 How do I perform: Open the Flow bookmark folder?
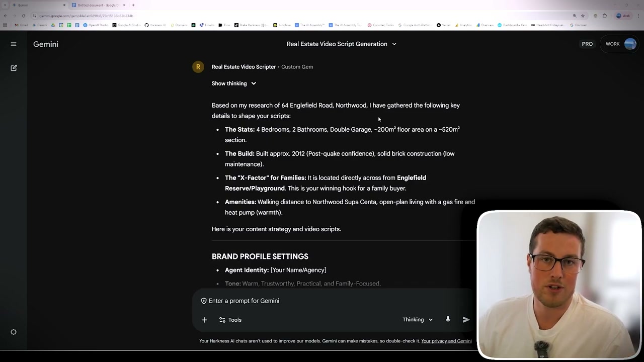[x=224, y=25]
